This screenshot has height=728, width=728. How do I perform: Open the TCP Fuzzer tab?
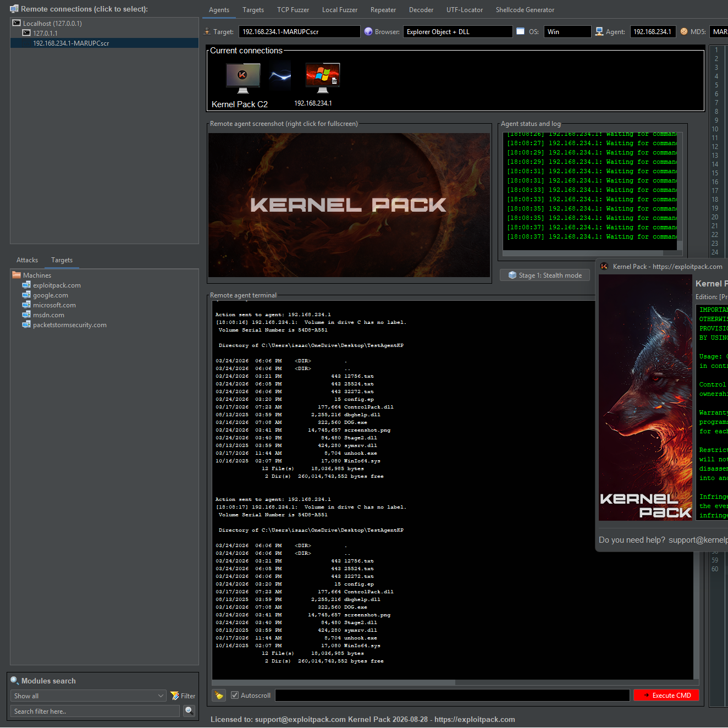293,10
